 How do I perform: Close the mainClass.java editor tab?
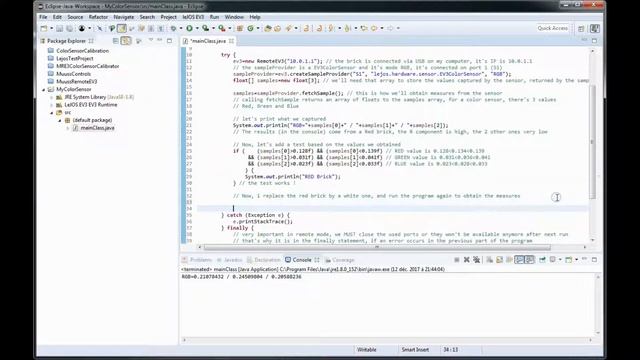tap(231, 41)
